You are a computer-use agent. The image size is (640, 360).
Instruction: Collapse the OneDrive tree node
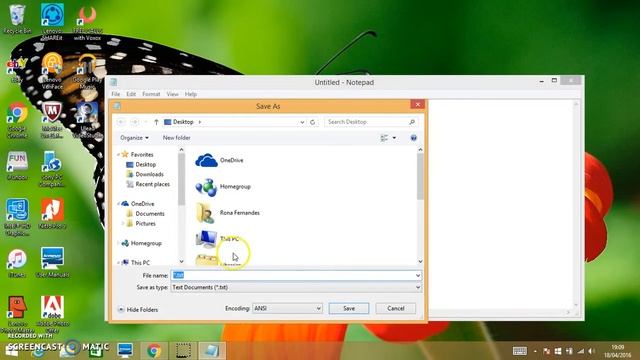tap(118, 203)
